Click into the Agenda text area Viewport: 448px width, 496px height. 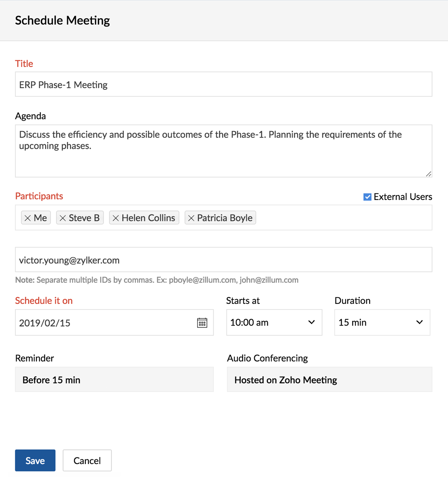point(224,151)
